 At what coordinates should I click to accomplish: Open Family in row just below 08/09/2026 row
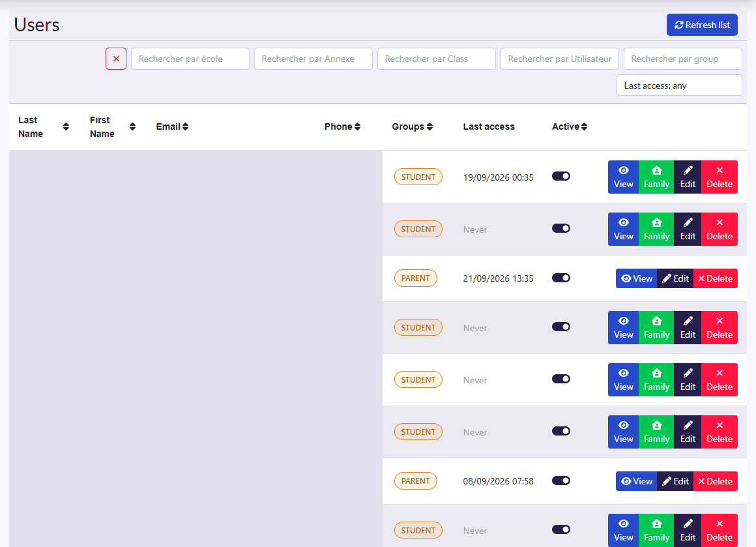656,530
